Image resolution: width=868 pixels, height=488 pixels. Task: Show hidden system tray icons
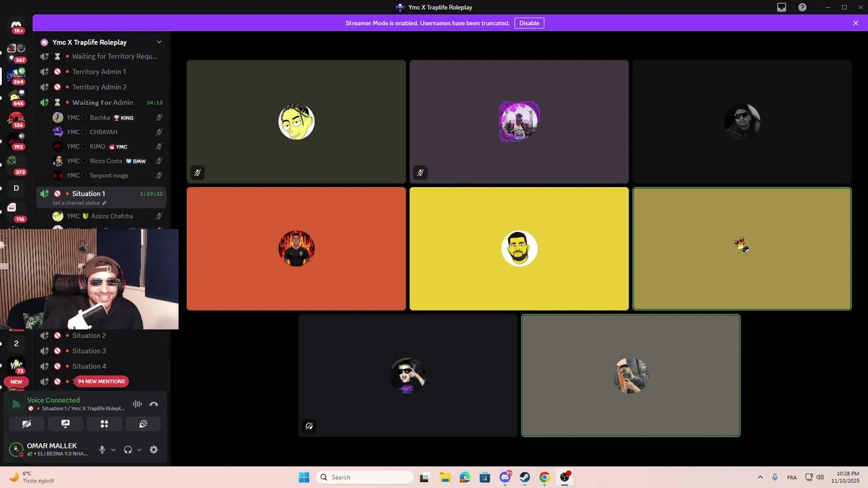point(759,477)
